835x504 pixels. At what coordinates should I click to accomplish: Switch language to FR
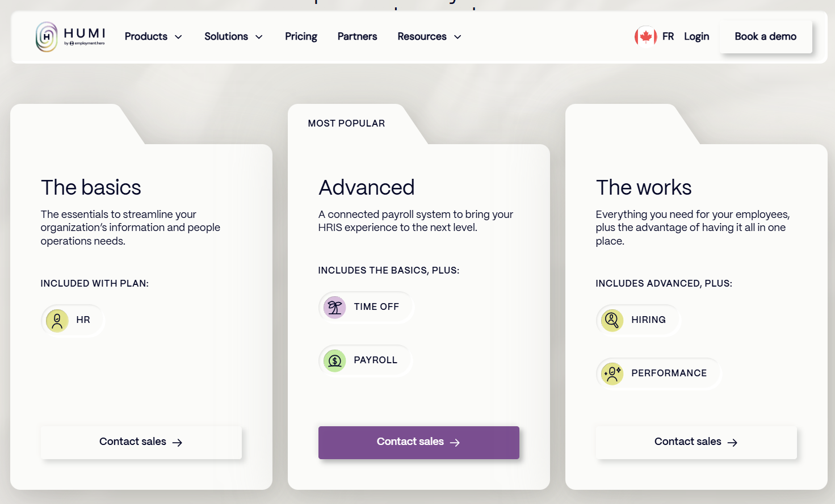(x=668, y=36)
